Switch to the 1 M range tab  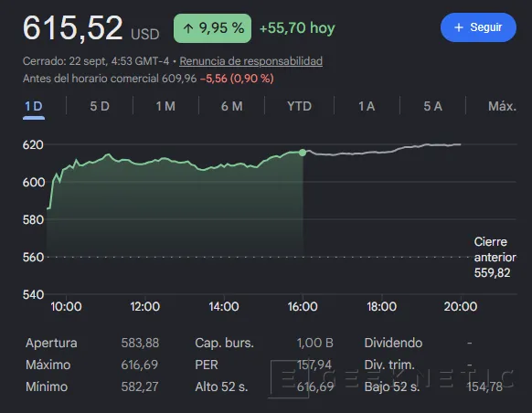point(165,107)
